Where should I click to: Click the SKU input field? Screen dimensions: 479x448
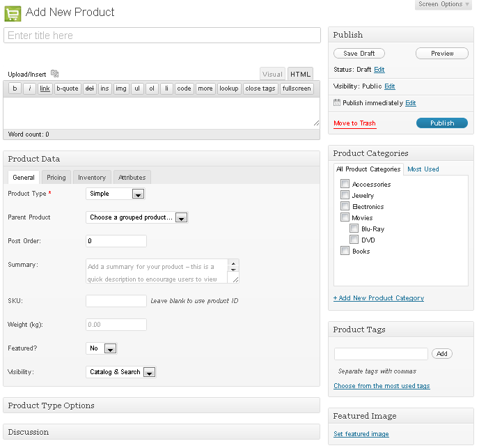(116, 301)
